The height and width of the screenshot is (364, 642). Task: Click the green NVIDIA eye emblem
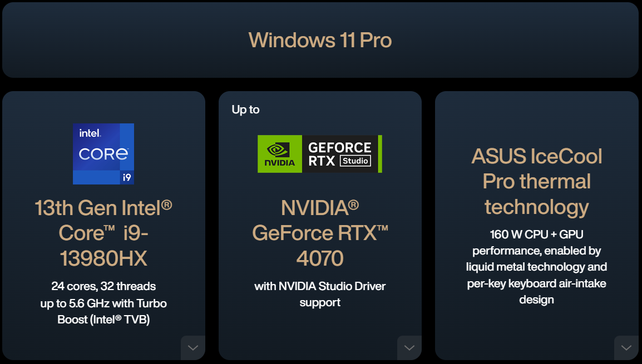tap(278, 149)
